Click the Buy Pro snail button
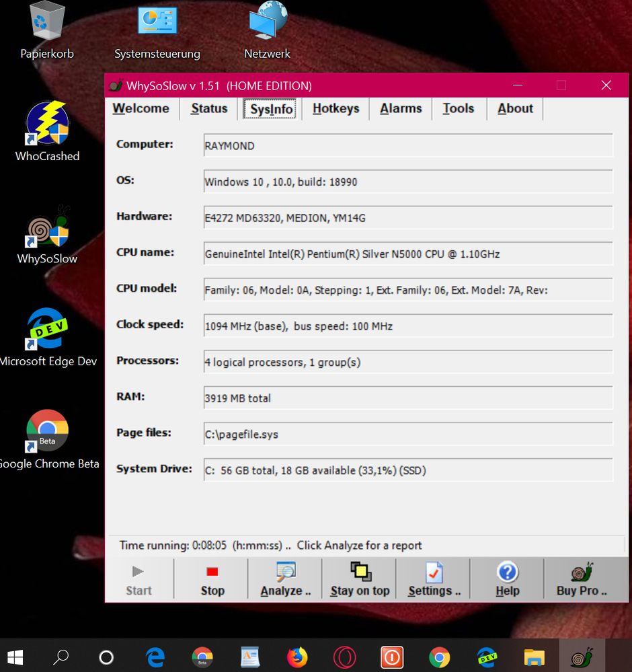The height and width of the screenshot is (672, 632). point(582,579)
